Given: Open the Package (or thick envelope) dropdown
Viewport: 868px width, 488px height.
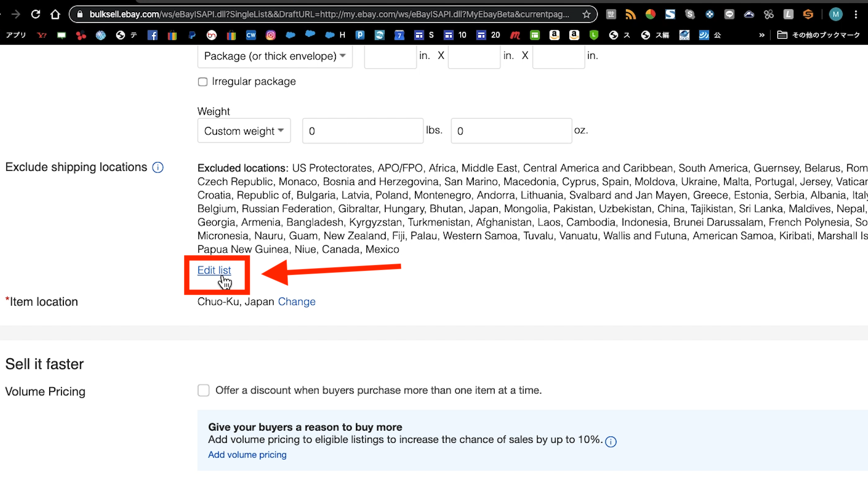Looking at the screenshot, I should point(275,56).
